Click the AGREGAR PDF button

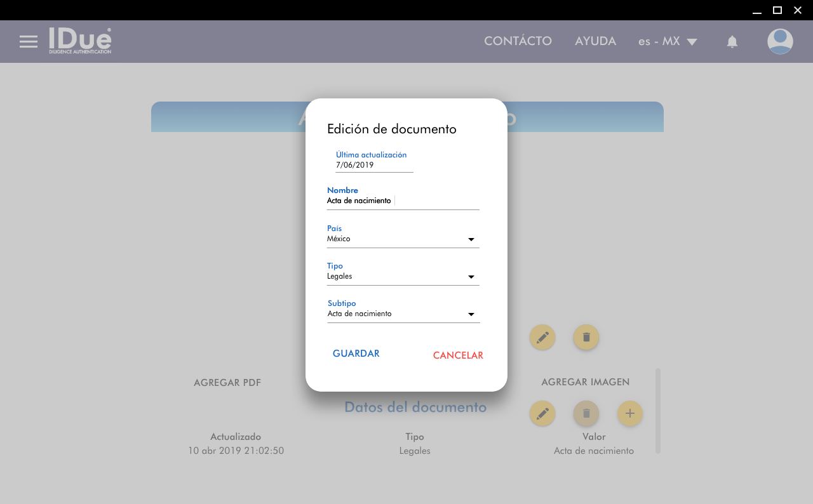[x=227, y=383]
